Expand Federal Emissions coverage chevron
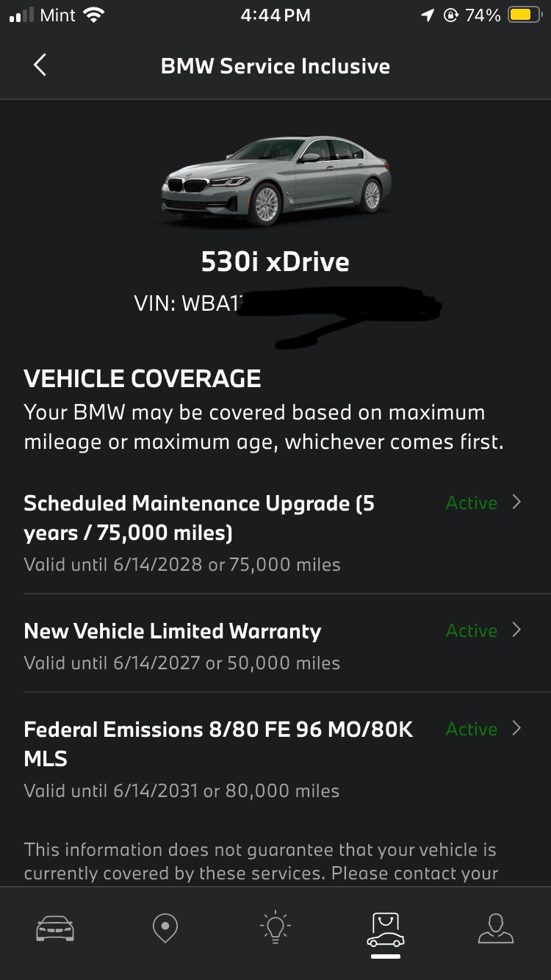 pyautogui.click(x=516, y=729)
